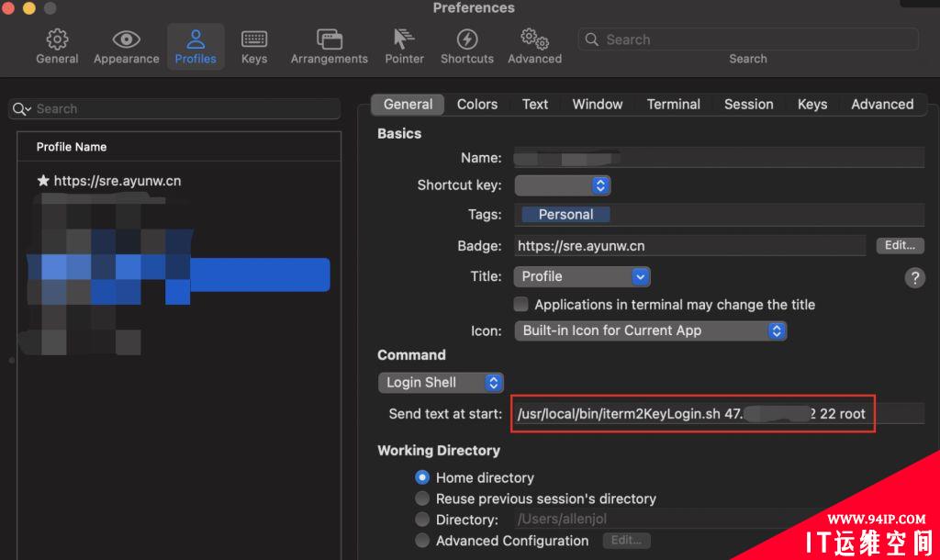Click the magnifier icon in profile search
This screenshot has width=940, height=560.
[20, 108]
